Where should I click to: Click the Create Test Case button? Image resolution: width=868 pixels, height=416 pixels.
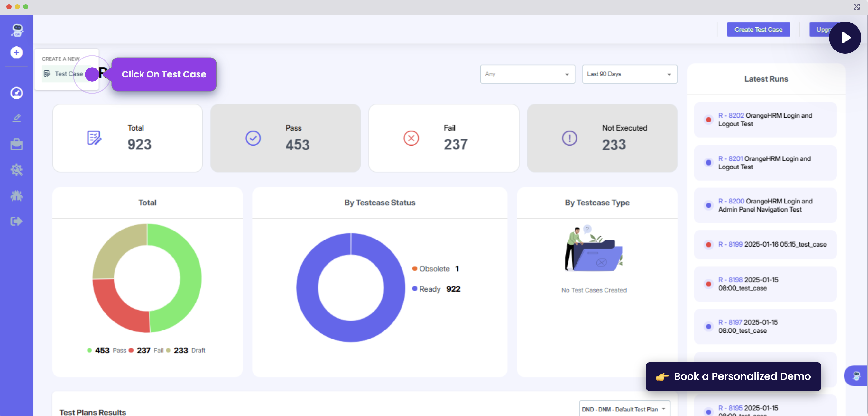758,30
